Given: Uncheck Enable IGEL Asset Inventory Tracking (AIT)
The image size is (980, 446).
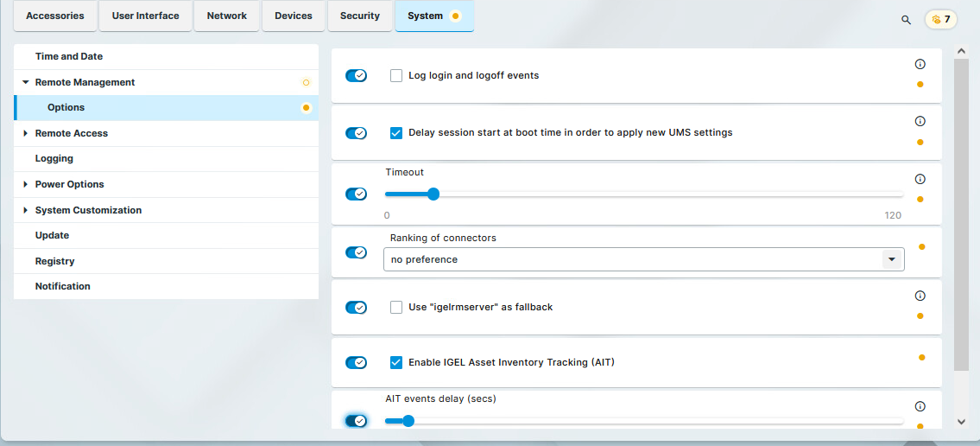Looking at the screenshot, I should tap(396, 363).
